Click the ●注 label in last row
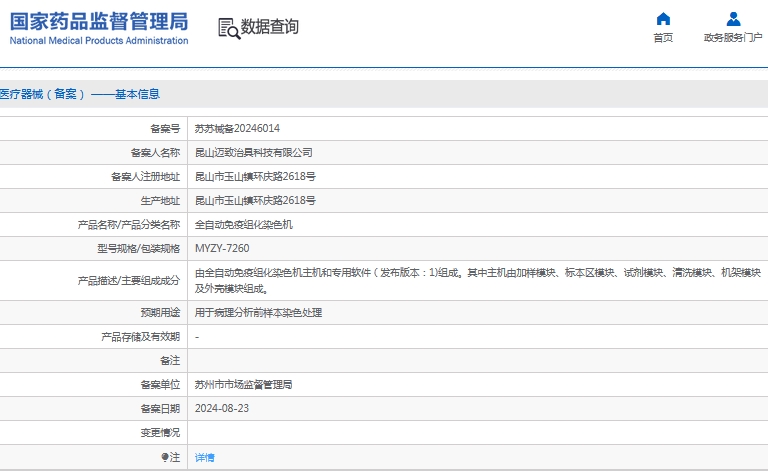Image resolution: width=768 pixels, height=476 pixels. [x=170, y=457]
